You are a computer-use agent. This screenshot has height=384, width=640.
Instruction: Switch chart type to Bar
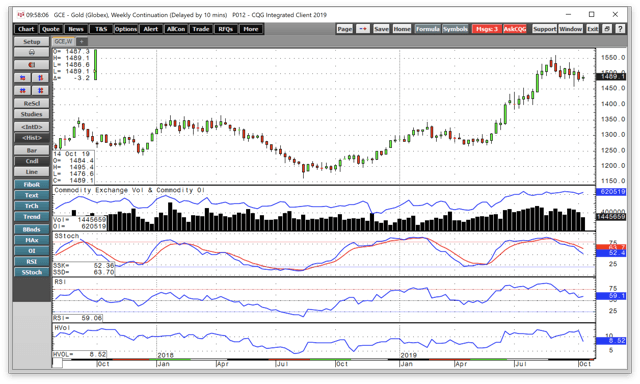pyautogui.click(x=31, y=150)
